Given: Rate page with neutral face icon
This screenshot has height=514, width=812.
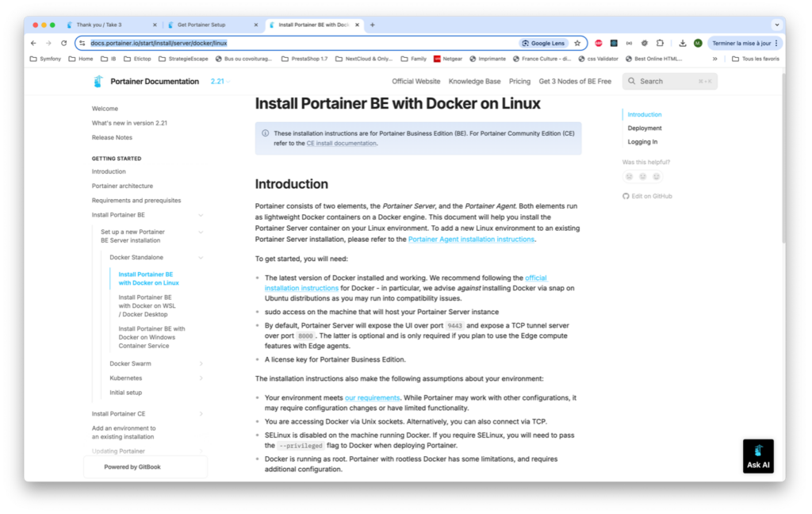Looking at the screenshot, I should pos(642,177).
